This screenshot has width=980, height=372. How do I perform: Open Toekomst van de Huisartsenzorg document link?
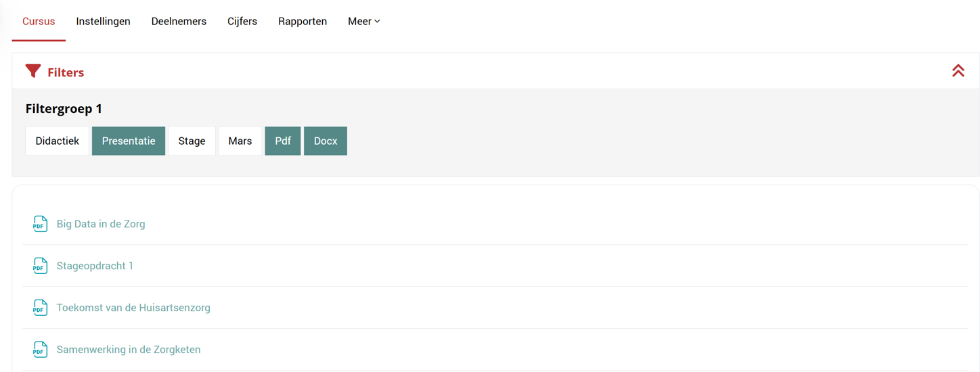[x=133, y=308]
